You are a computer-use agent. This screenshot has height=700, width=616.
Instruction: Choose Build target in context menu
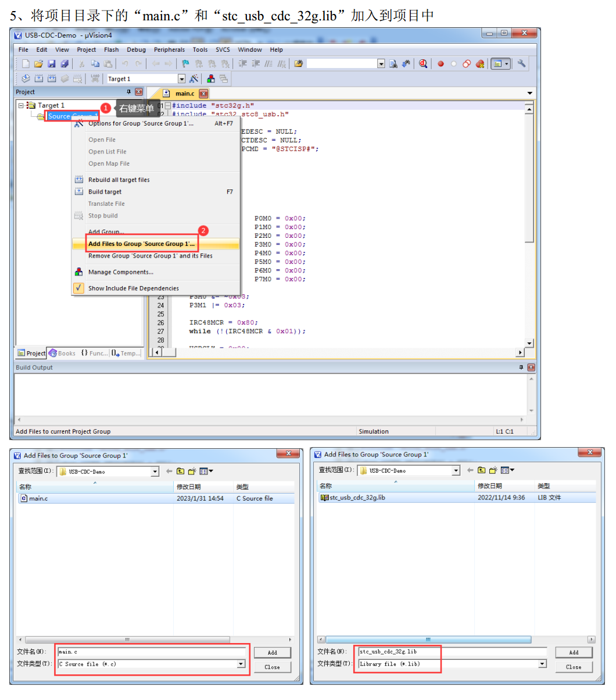pyautogui.click(x=105, y=192)
